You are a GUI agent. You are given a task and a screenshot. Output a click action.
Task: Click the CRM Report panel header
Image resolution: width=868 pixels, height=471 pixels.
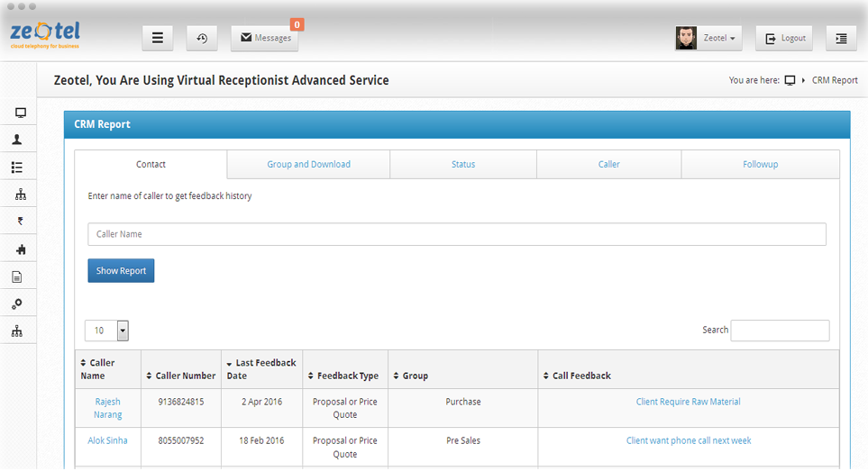[457, 124]
